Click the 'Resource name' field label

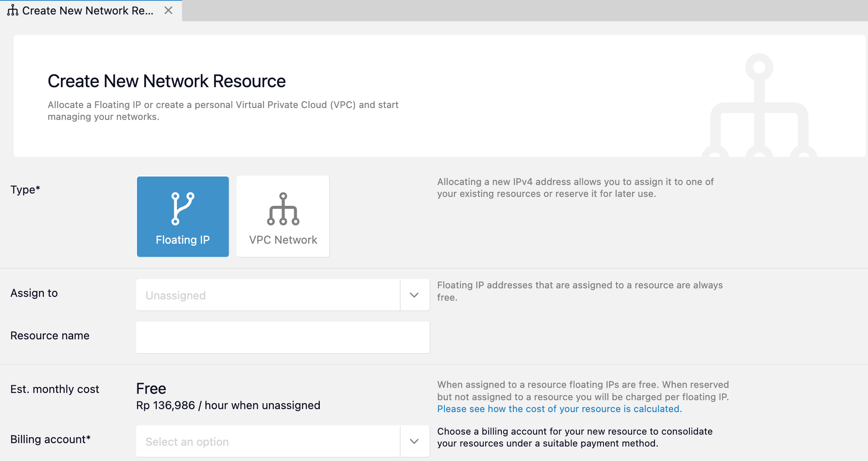pos(50,336)
